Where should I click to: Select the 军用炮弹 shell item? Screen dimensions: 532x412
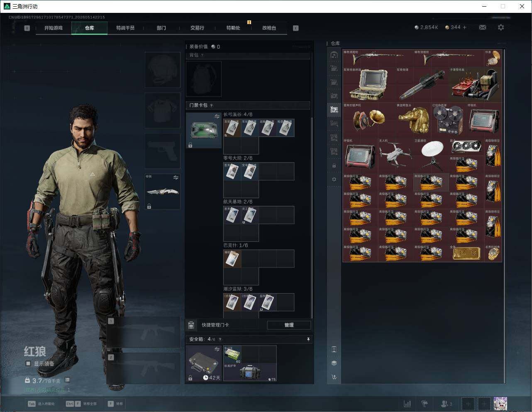pyautogui.click(x=422, y=85)
